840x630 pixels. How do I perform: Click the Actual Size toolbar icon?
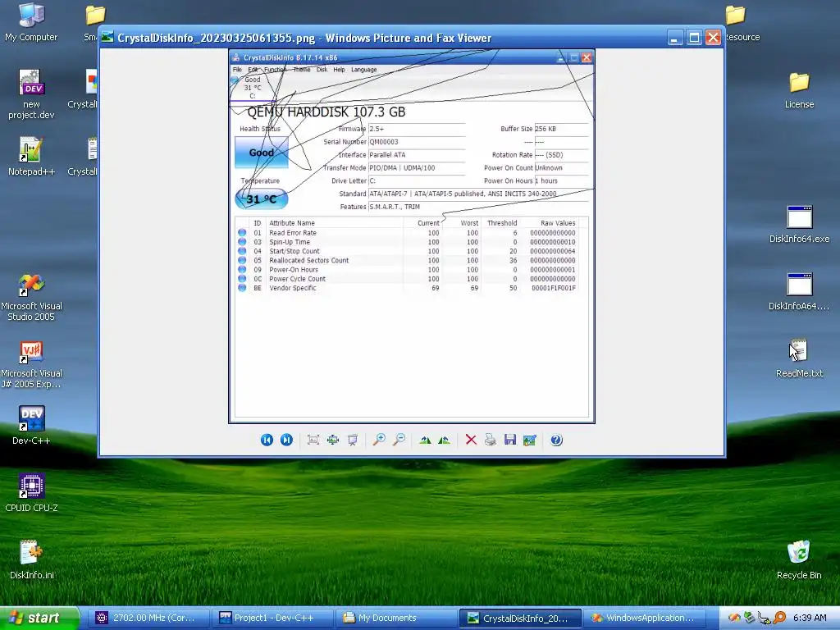(x=333, y=440)
